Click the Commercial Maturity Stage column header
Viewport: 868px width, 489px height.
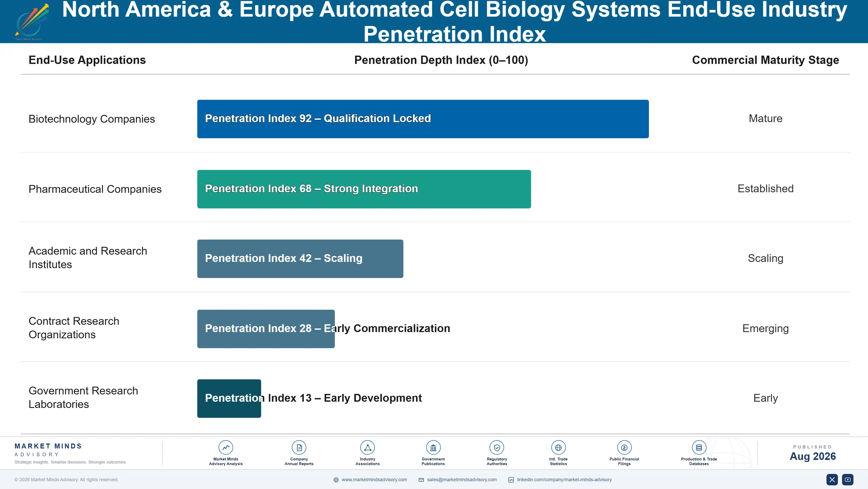pyautogui.click(x=765, y=60)
